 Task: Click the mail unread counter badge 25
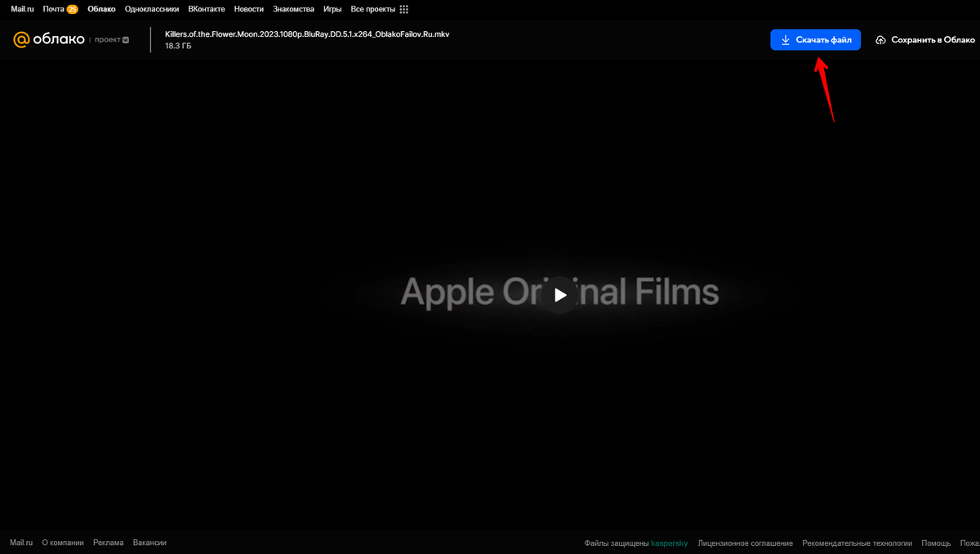(x=72, y=10)
